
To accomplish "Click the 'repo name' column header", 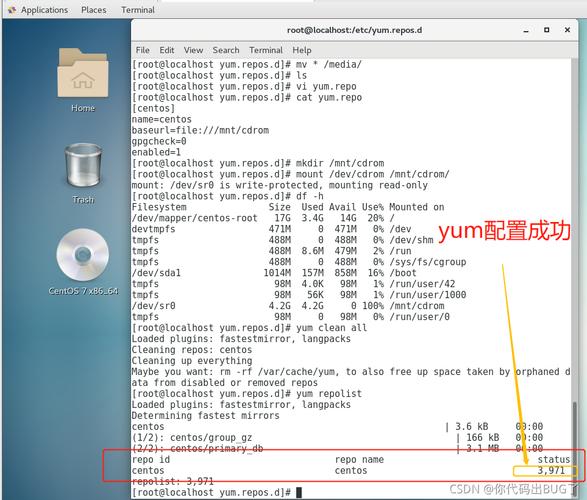I will click(x=359, y=460).
